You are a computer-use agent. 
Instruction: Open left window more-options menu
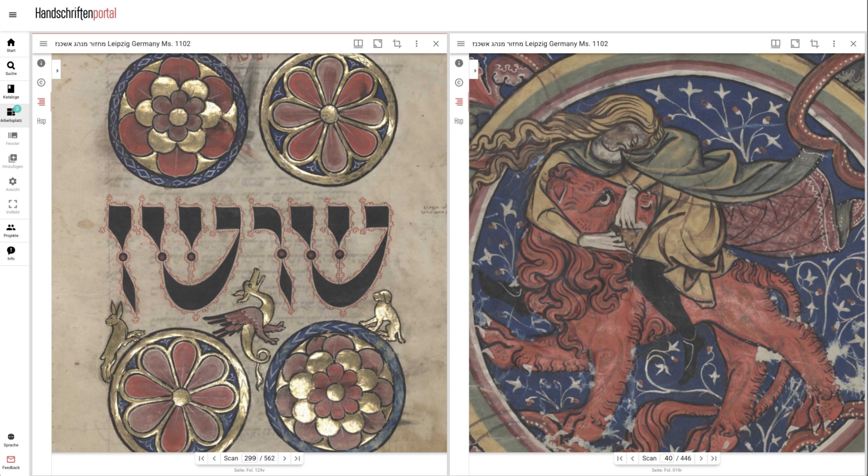(x=417, y=44)
